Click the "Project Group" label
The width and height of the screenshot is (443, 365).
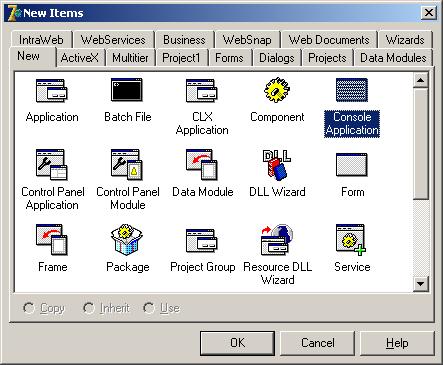point(203,267)
